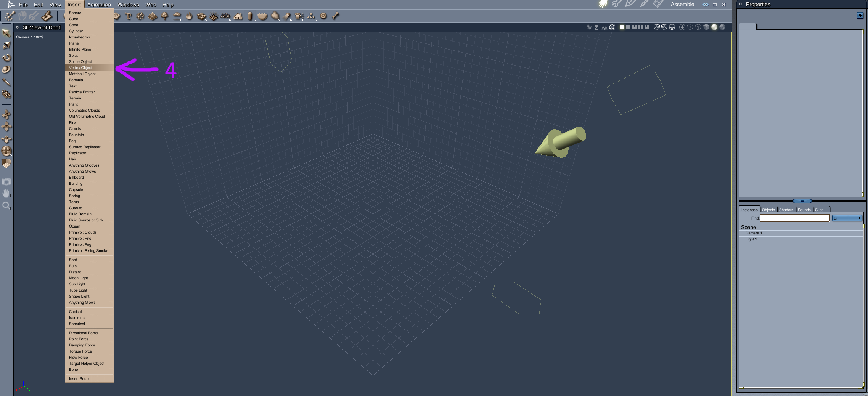Click the Terrain toolbar icon
This screenshot has height=396, width=868.
(x=153, y=16)
